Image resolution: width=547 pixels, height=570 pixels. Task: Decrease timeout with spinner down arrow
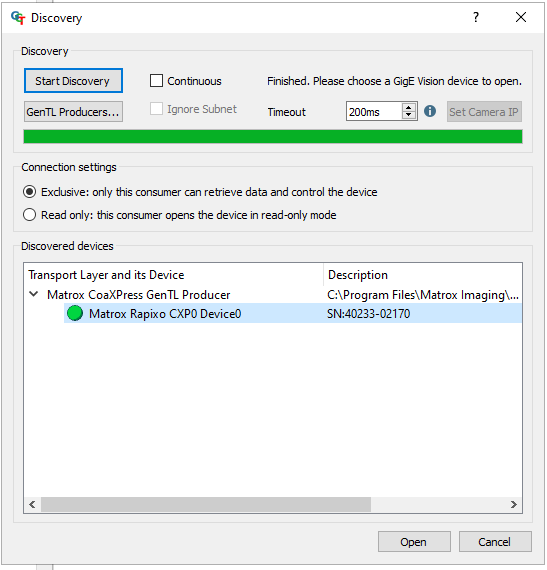(409, 115)
